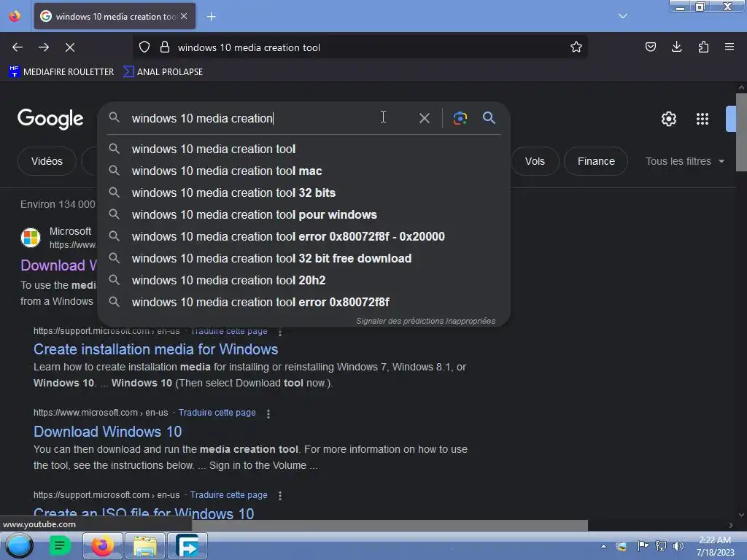
Task: Click Signaler des prédictions inappropriées
Action: tap(425, 321)
